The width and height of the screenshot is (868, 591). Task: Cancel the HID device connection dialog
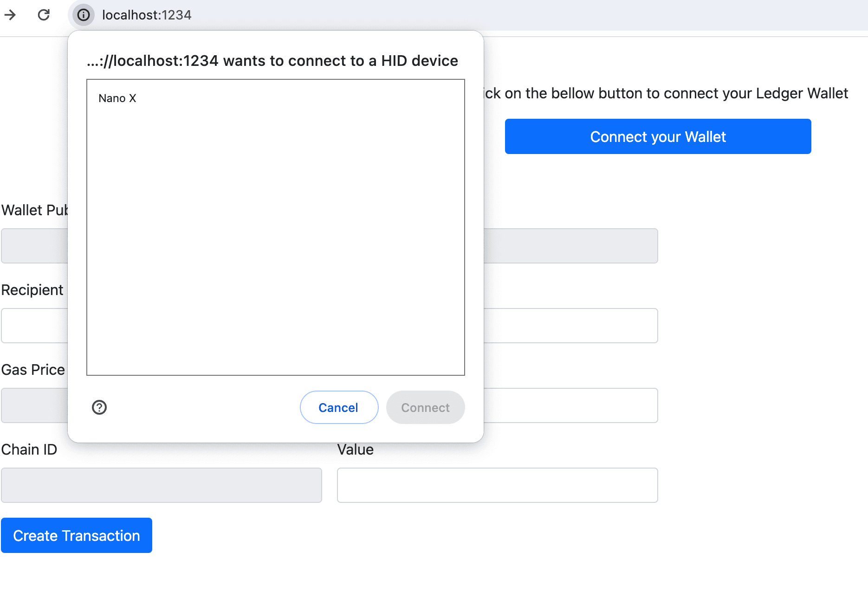click(338, 407)
